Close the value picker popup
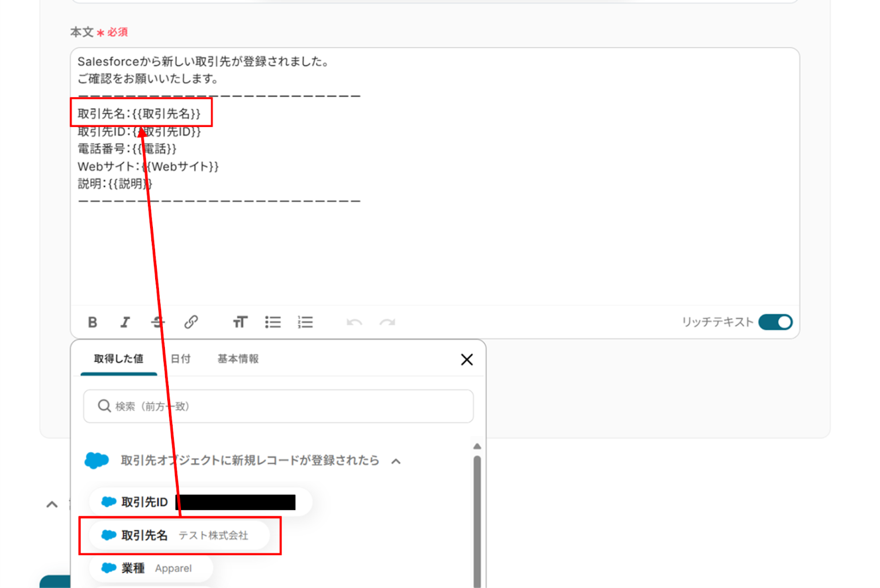 [x=467, y=359]
